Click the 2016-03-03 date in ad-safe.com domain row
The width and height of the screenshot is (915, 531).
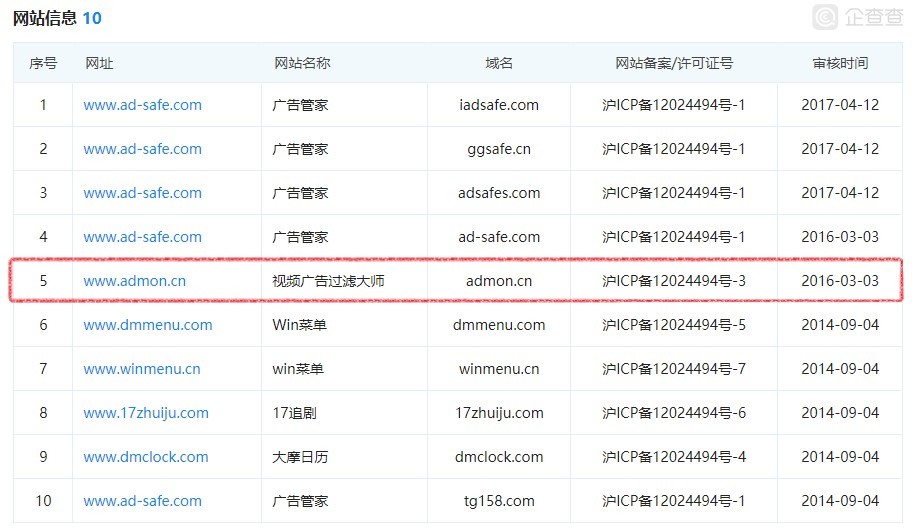pyautogui.click(x=840, y=237)
